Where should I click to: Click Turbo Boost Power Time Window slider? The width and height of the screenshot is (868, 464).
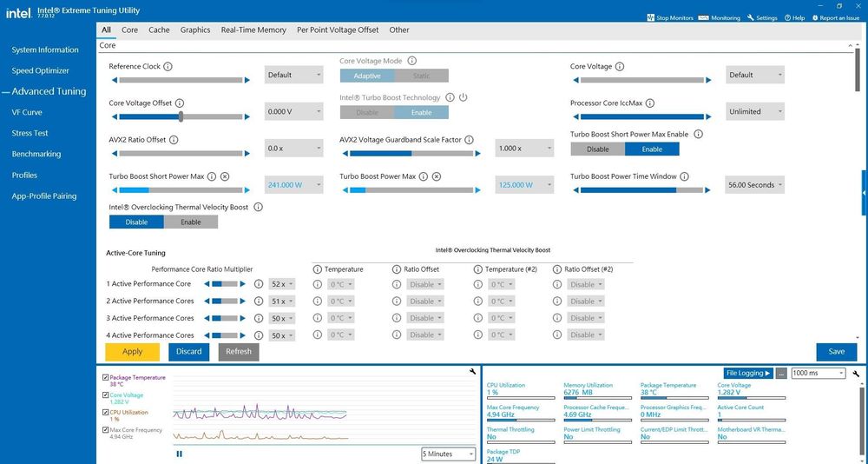click(642, 190)
